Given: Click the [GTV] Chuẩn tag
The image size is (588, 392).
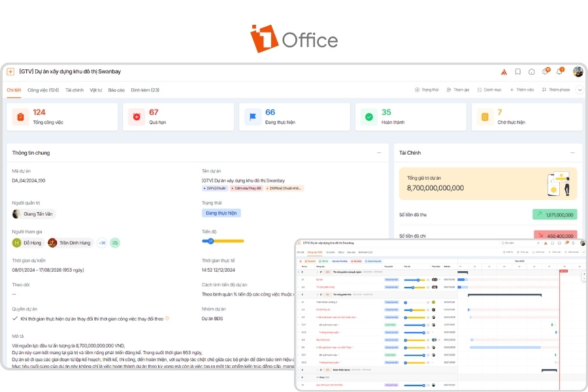Looking at the screenshot, I should pos(215,188).
